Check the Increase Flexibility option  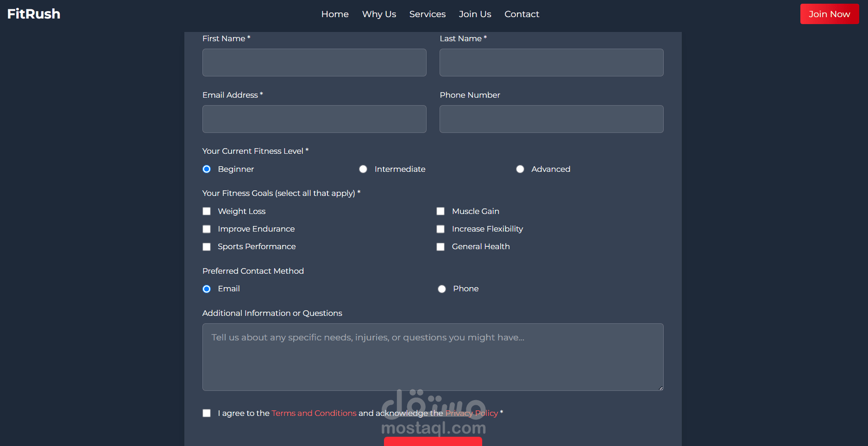pyautogui.click(x=440, y=229)
